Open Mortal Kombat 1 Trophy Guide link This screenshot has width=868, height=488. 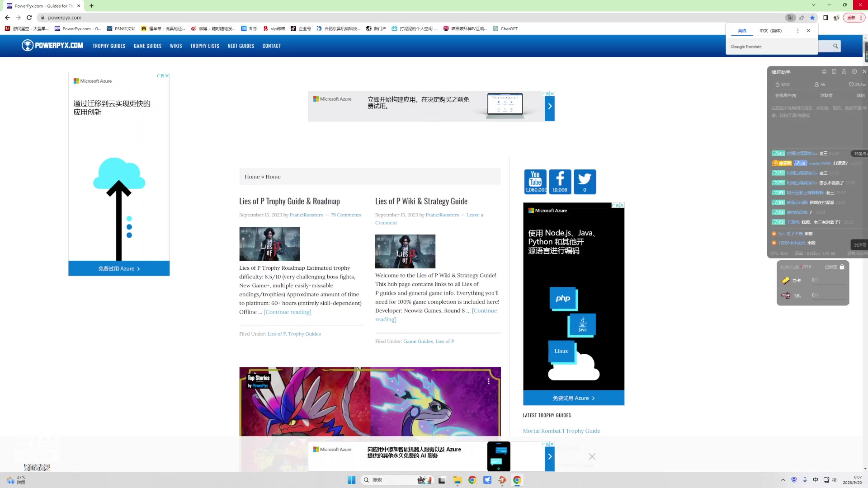pos(561,431)
